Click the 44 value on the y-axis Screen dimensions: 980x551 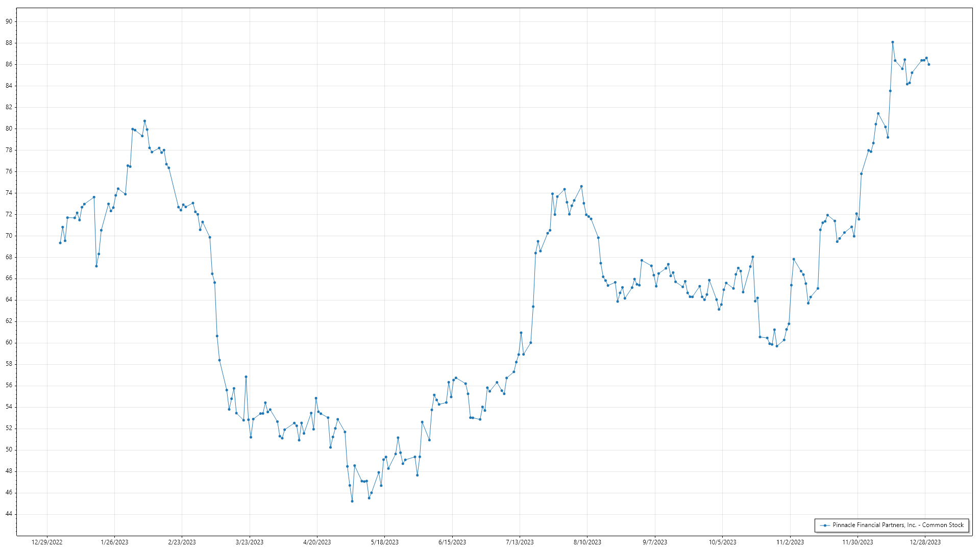point(9,514)
